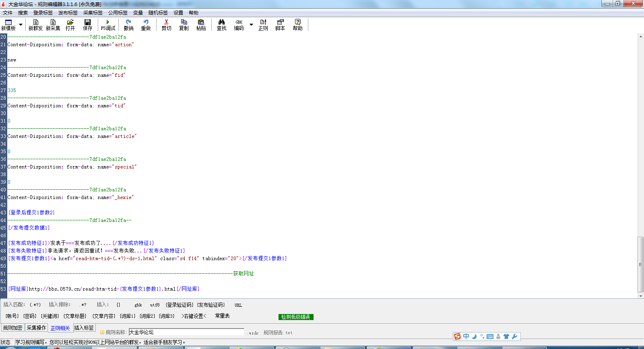The height and width of the screenshot is (349, 644).
Task: Open the 设置 menu
Action: (x=178, y=13)
